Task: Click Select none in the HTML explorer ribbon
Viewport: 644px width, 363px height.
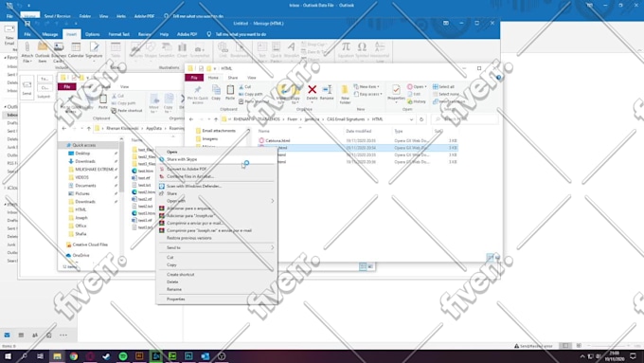Action: 446,94
